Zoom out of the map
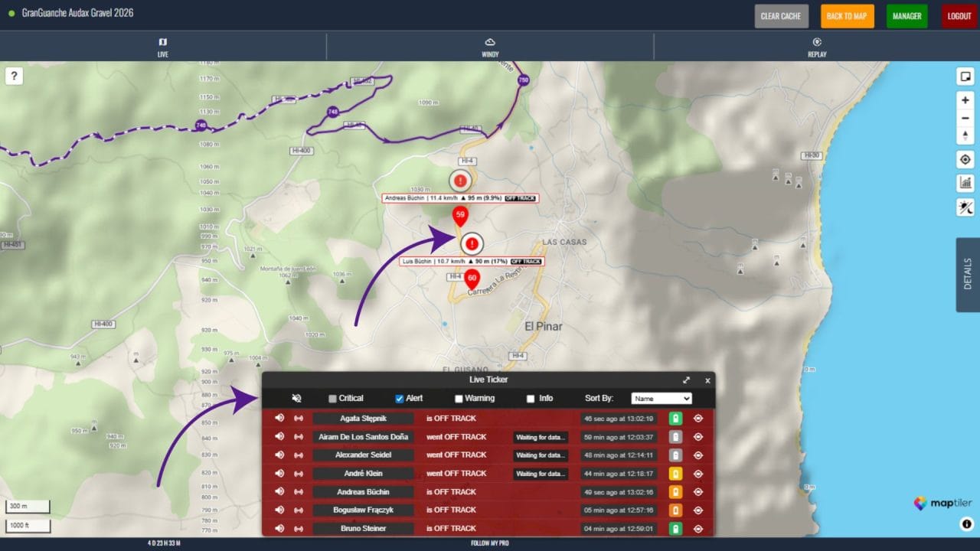The width and height of the screenshot is (980, 551). 965,118
